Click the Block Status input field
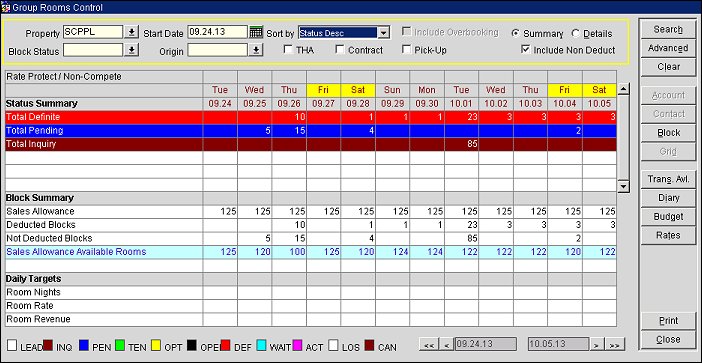Image resolution: width=702 pixels, height=363 pixels. [93, 50]
